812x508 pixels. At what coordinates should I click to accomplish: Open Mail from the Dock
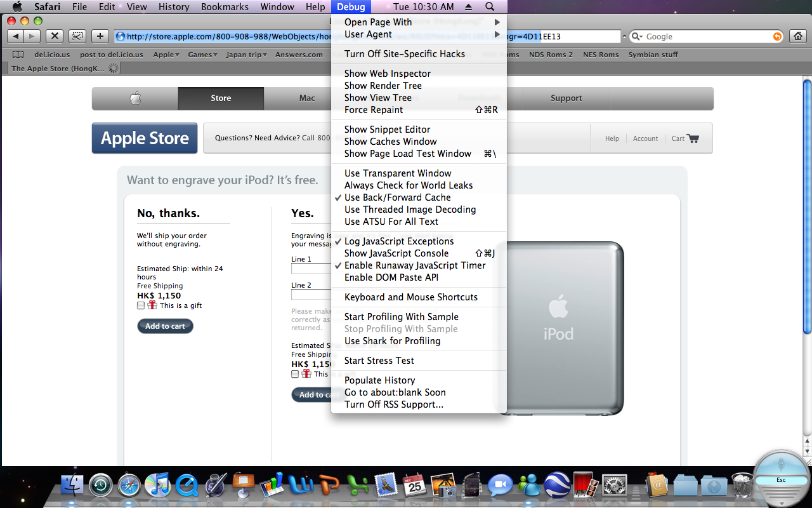386,486
